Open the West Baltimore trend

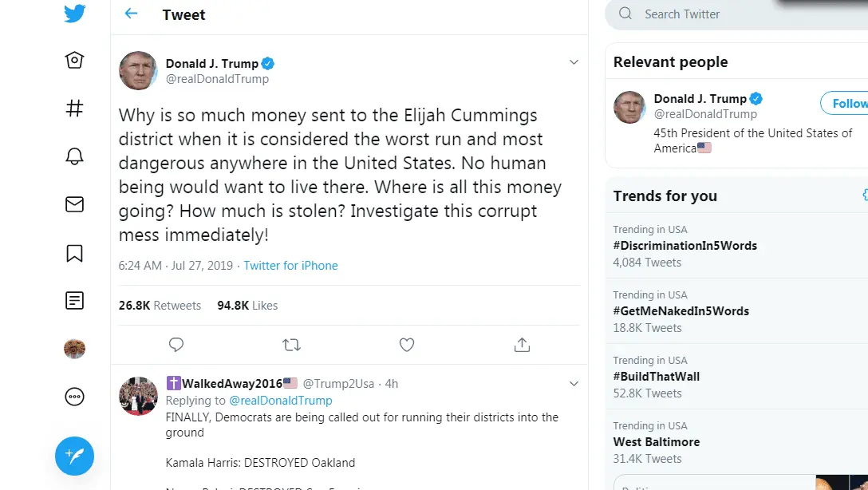click(x=657, y=442)
